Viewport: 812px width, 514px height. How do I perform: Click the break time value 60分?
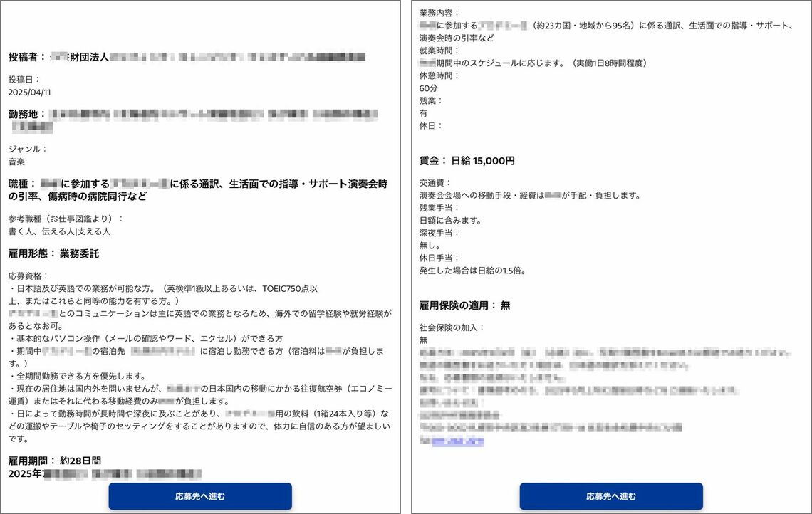(x=430, y=88)
